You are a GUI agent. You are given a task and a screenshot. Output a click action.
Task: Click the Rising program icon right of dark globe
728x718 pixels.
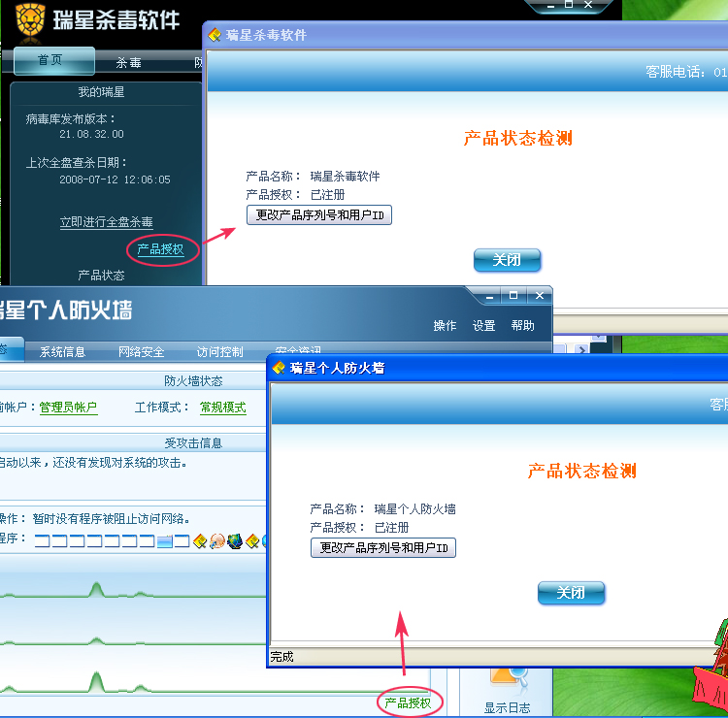point(252,541)
